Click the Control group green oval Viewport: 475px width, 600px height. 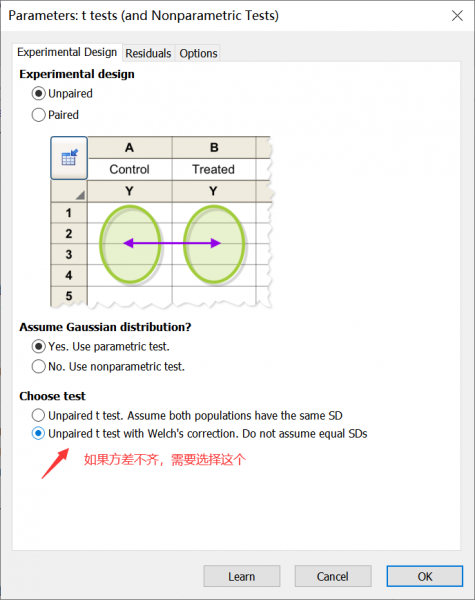click(130, 244)
